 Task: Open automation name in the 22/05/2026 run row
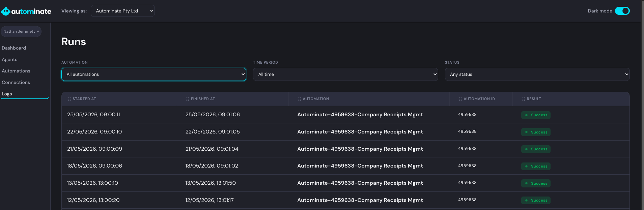click(360, 132)
